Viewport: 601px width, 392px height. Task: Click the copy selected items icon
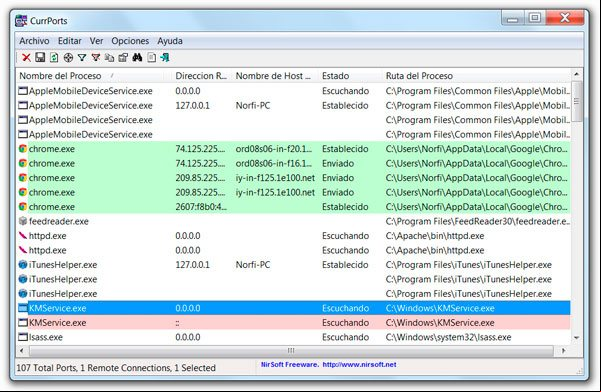tap(110, 57)
